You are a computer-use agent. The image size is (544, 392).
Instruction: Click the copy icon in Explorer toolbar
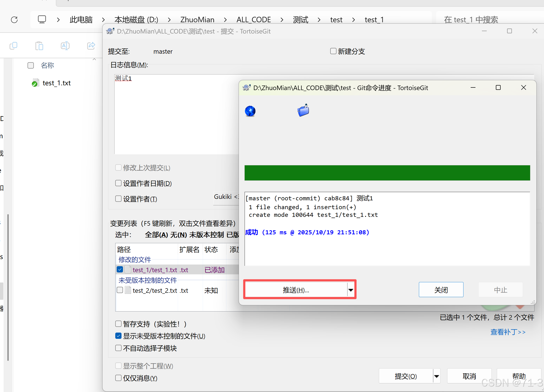tap(13, 46)
